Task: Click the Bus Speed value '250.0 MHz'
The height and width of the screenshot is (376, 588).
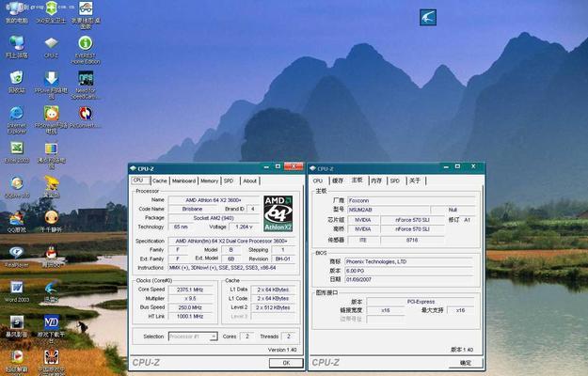Action: click(190, 307)
